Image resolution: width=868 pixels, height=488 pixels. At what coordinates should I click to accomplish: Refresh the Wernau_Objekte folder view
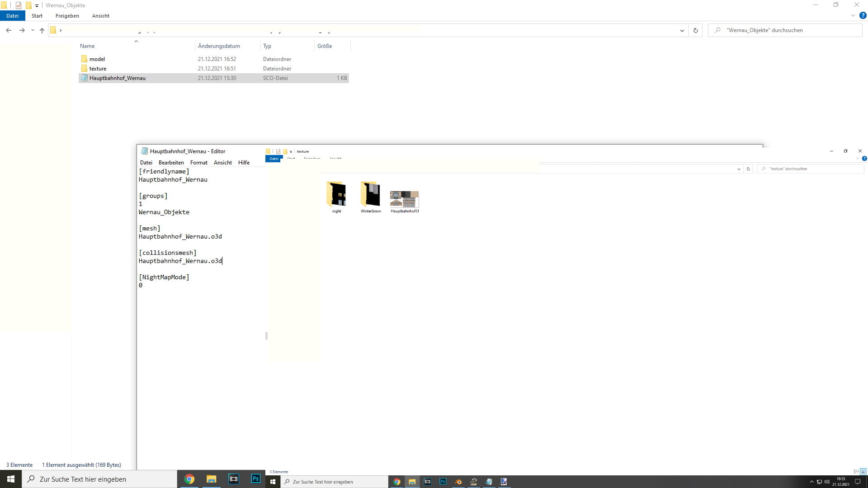[x=696, y=30]
